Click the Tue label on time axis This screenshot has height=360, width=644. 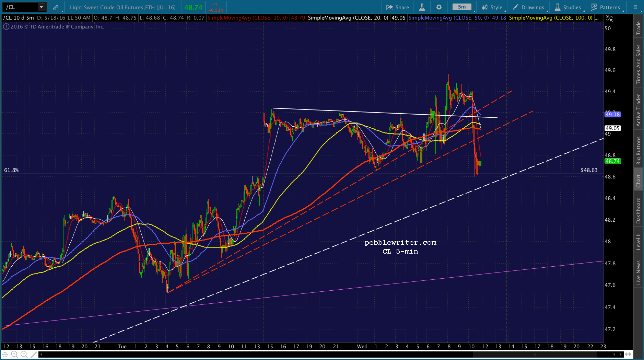coord(122,347)
